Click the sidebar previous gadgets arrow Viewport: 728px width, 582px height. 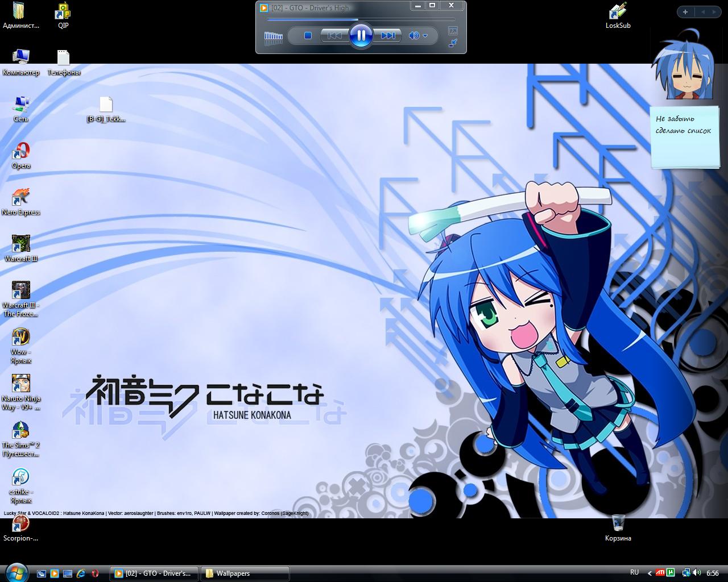(703, 12)
